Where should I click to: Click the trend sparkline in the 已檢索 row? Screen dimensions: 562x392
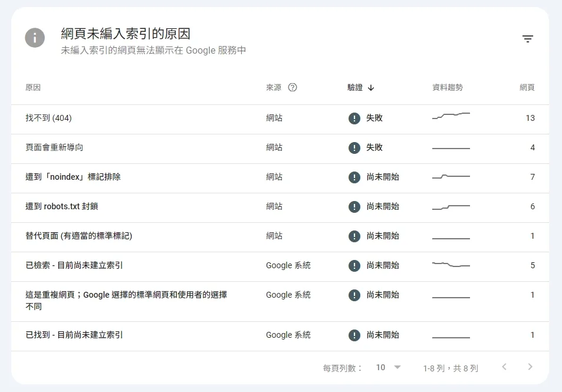click(451, 265)
